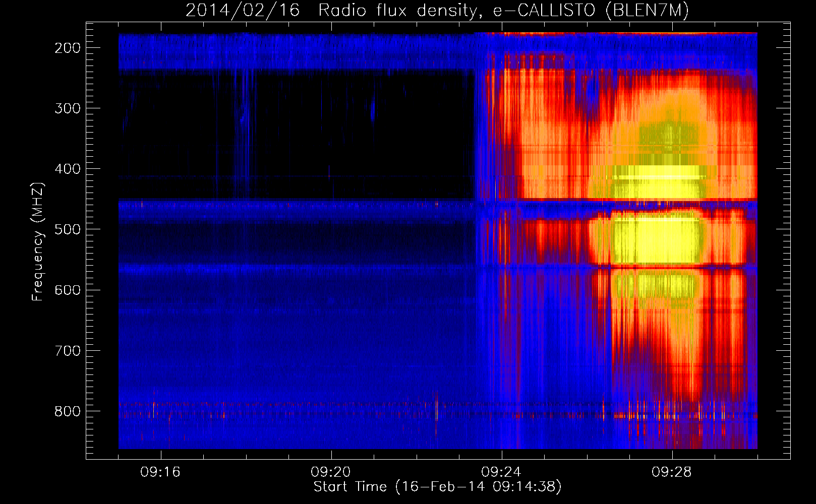Click the 'Start Time (16-Feb-14 09:14:38)' label
The image size is (816, 504).
pos(437,486)
